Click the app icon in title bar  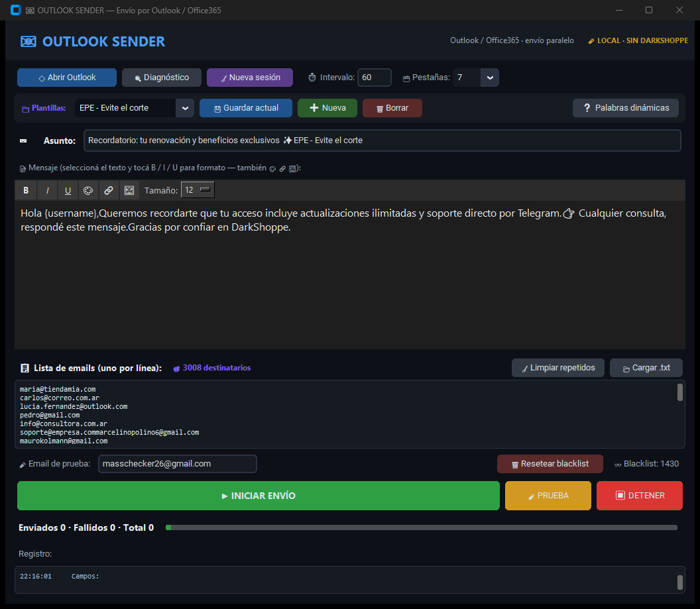coord(16,10)
